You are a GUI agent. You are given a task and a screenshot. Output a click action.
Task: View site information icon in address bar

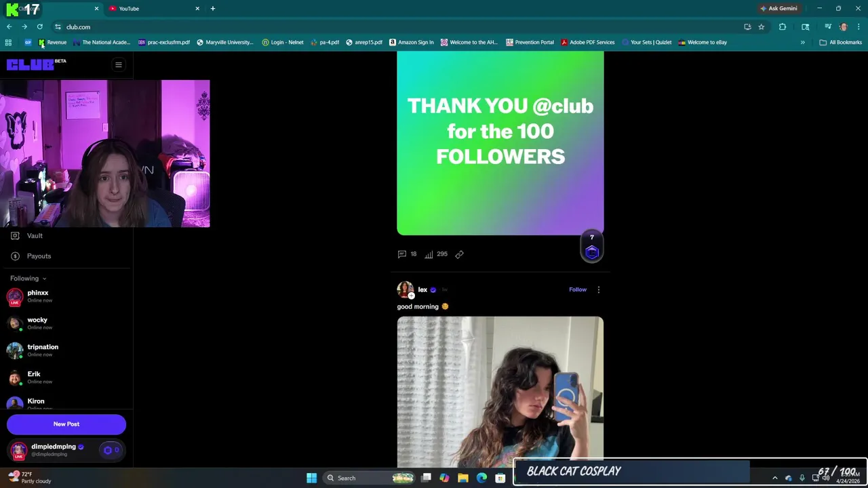click(x=58, y=27)
